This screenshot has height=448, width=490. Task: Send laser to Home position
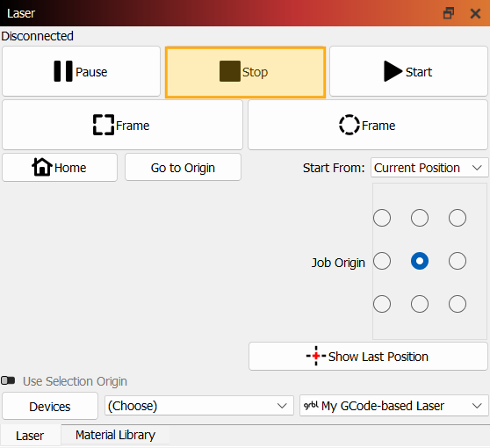[x=60, y=168]
